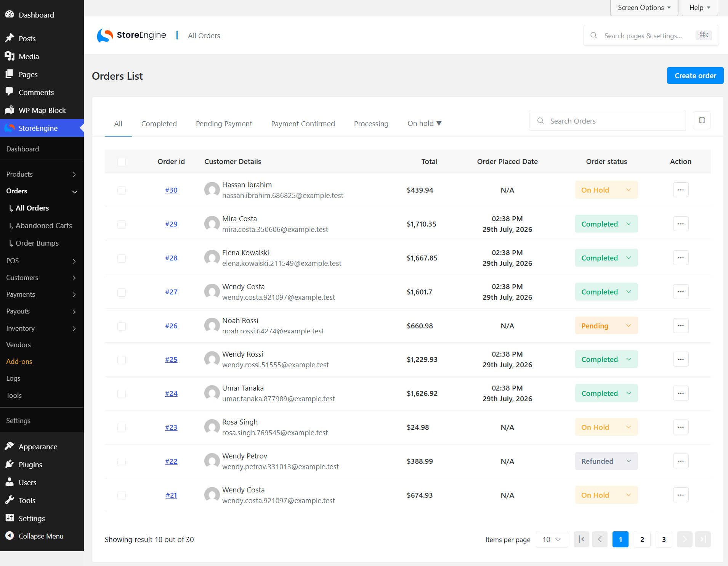Open the Items per page dropdown
The height and width of the screenshot is (566, 728).
(x=552, y=539)
